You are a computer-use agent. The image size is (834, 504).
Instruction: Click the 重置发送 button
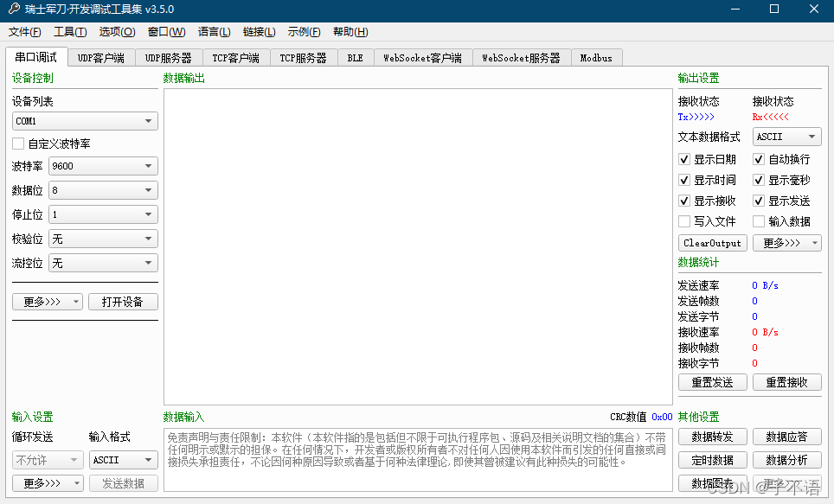click(x=713, y=382)
